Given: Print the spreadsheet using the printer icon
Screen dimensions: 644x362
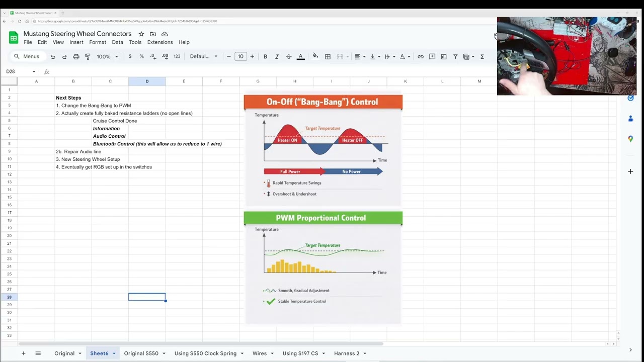Looking at the screenshot, I should tap(76, 57).
